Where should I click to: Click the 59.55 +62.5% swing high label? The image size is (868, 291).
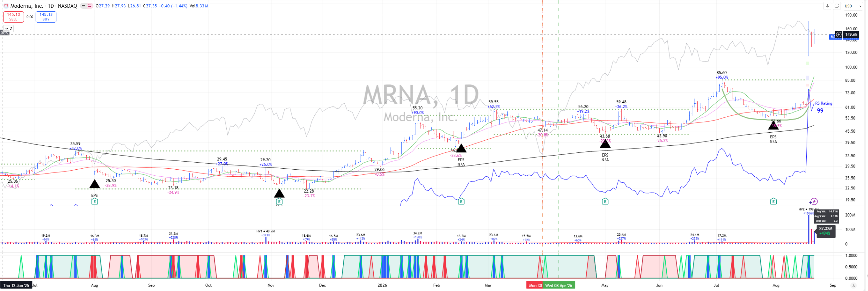point(494,104)
